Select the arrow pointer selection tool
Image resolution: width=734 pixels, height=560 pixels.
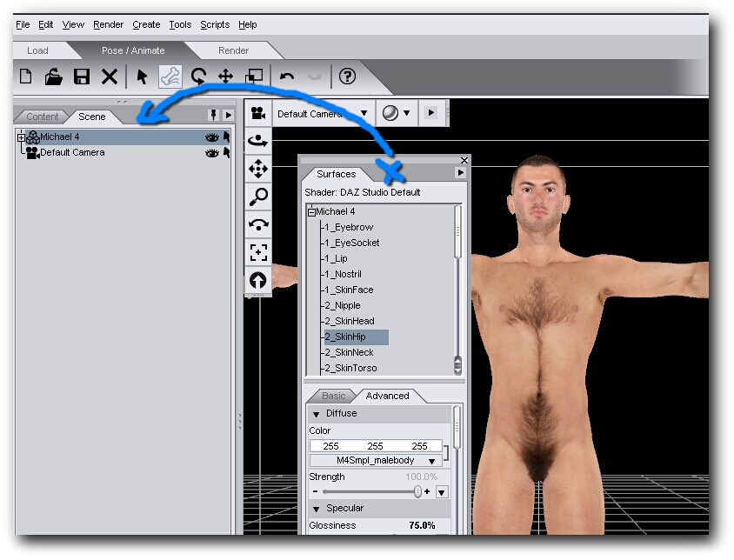pyautogui.click(x=142, y=77)
